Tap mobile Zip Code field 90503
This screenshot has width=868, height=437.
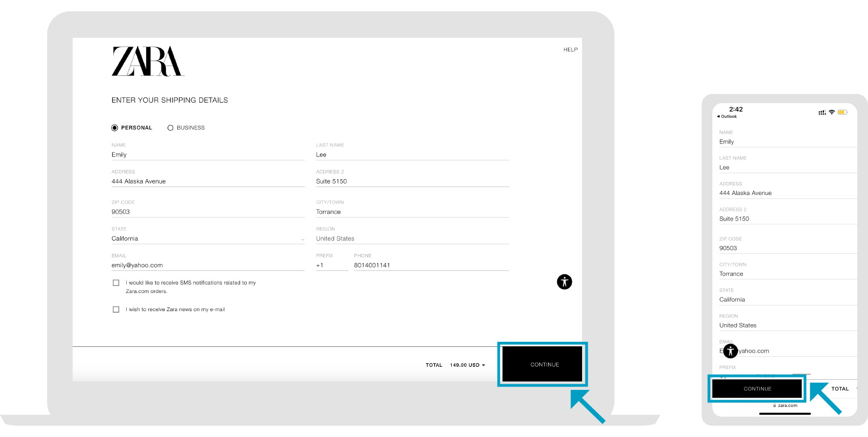click(x=788, y=248)
